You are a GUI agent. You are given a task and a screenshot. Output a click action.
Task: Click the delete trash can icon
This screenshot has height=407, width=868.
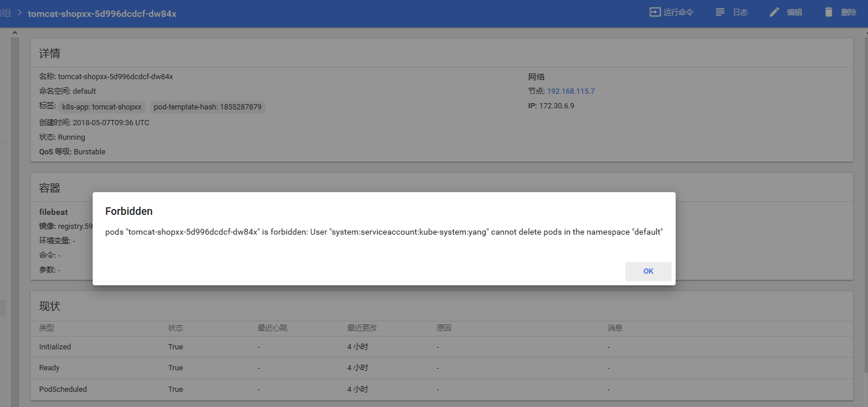829,12
